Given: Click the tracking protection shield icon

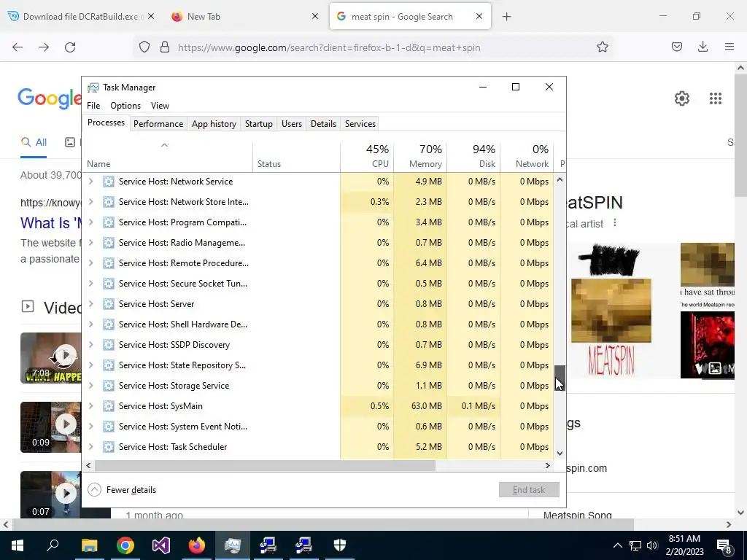Looking at the screenshot, I should pos(144,47).
